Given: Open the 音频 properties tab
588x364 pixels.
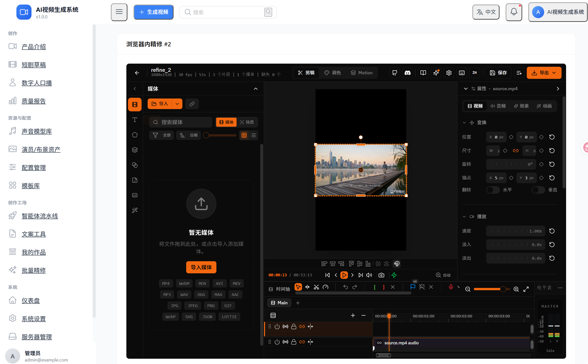Looking at the screenshot, I should (x=498, y=106).
